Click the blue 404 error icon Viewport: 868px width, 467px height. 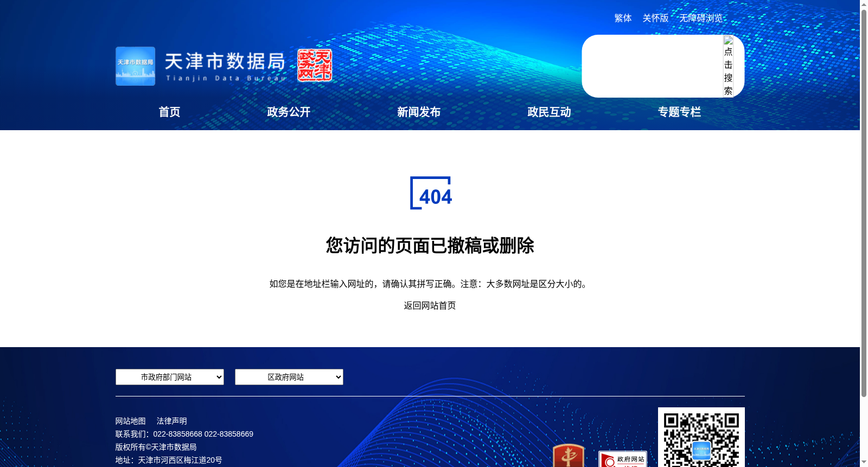click(x=431, y=193)
